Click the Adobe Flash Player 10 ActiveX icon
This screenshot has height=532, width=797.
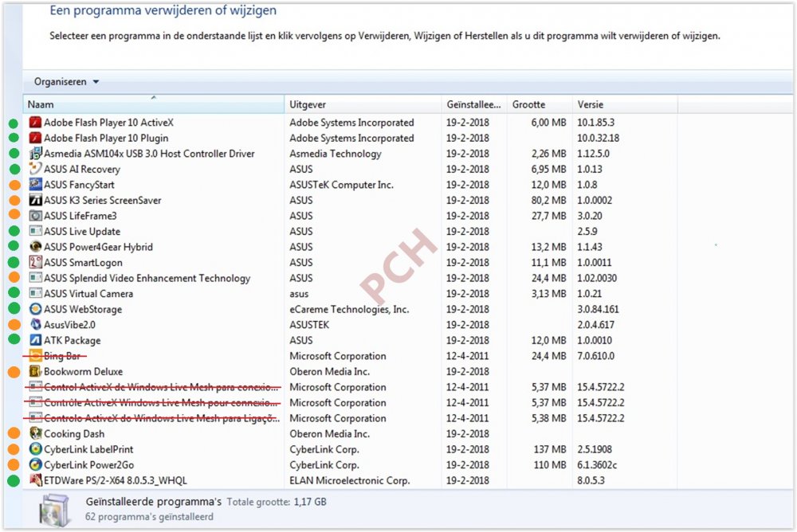coord(35,123)
